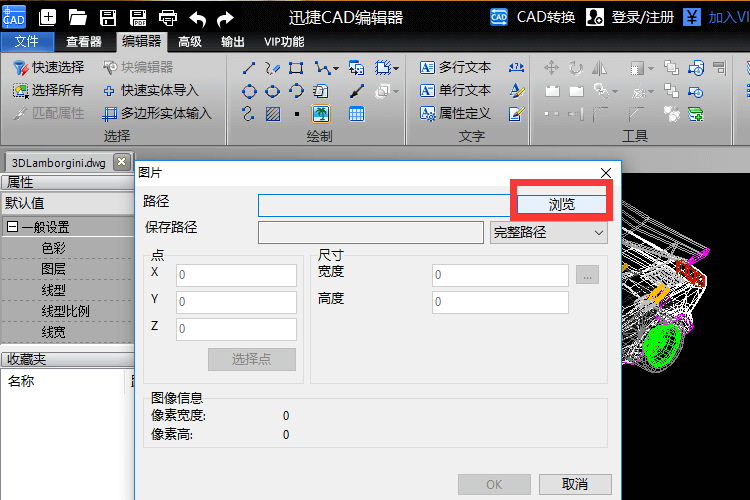The image size is (750, 500).
Task: Select the 色彩 property row
Action: [67, 248]
